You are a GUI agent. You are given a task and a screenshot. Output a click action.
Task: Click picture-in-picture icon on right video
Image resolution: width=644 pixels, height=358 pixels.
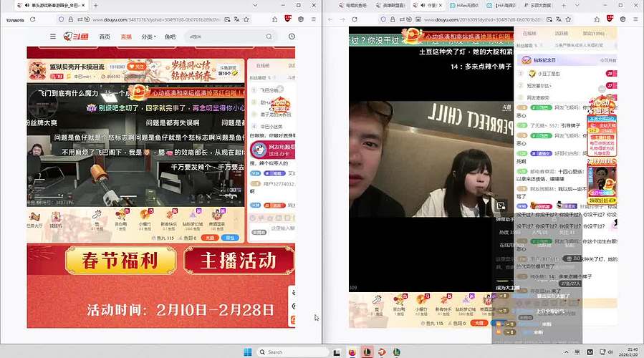pos(501,205)
